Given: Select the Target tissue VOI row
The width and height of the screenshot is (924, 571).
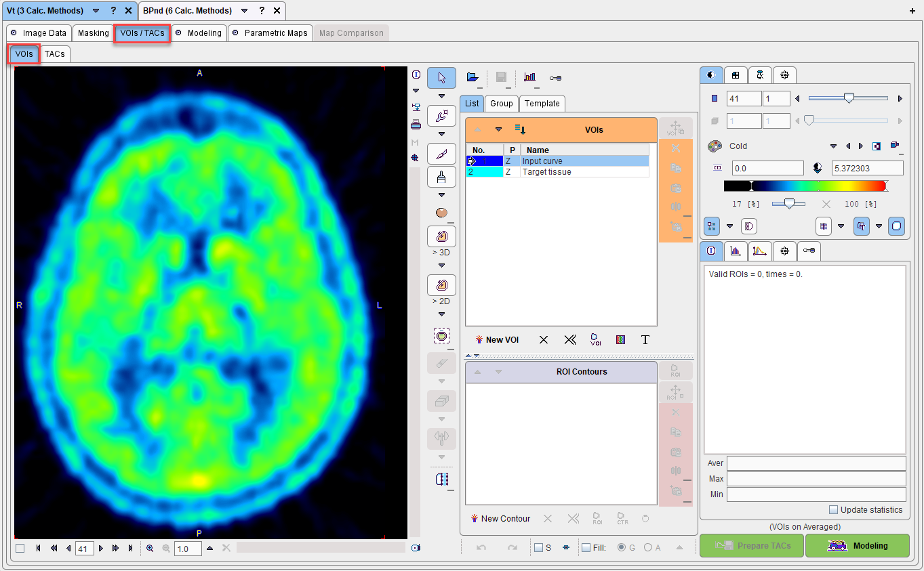Looking at the screenshot, I should 557,172.
